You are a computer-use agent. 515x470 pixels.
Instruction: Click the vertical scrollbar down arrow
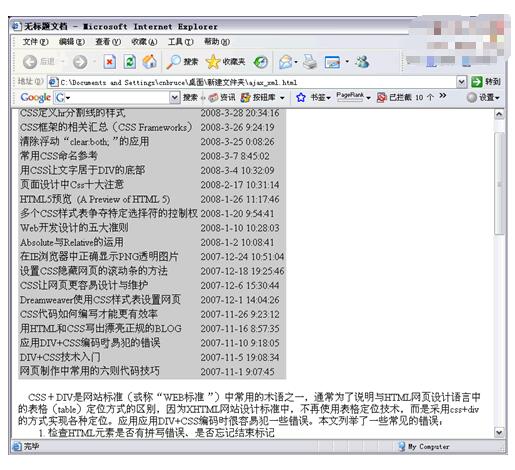click(x=499, y=433)
